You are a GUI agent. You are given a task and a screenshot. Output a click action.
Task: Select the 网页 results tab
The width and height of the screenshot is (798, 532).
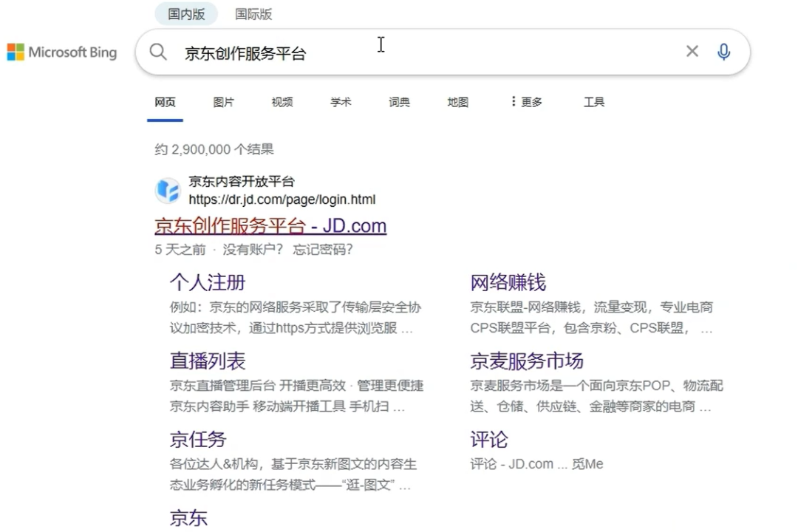point(165,102)
